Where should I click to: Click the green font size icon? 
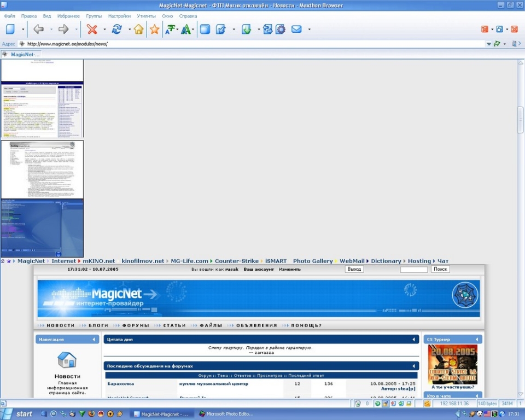(x=185, y=29)
